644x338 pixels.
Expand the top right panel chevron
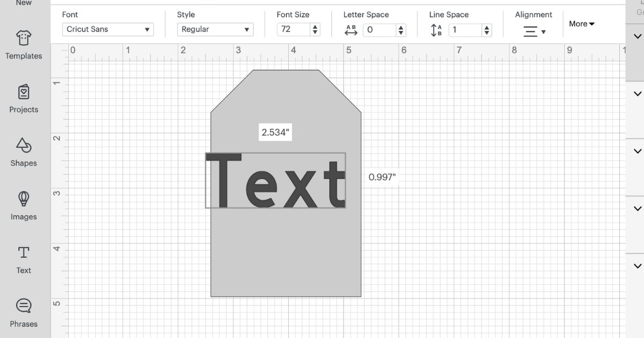(x=638, y=37)
